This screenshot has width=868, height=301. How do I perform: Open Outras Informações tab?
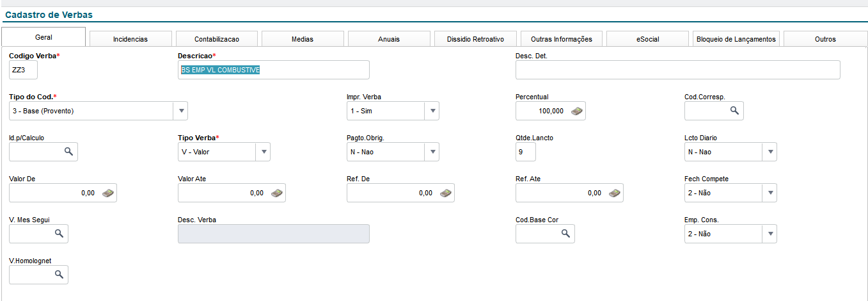pyautogui.click(x=562, y=39)
